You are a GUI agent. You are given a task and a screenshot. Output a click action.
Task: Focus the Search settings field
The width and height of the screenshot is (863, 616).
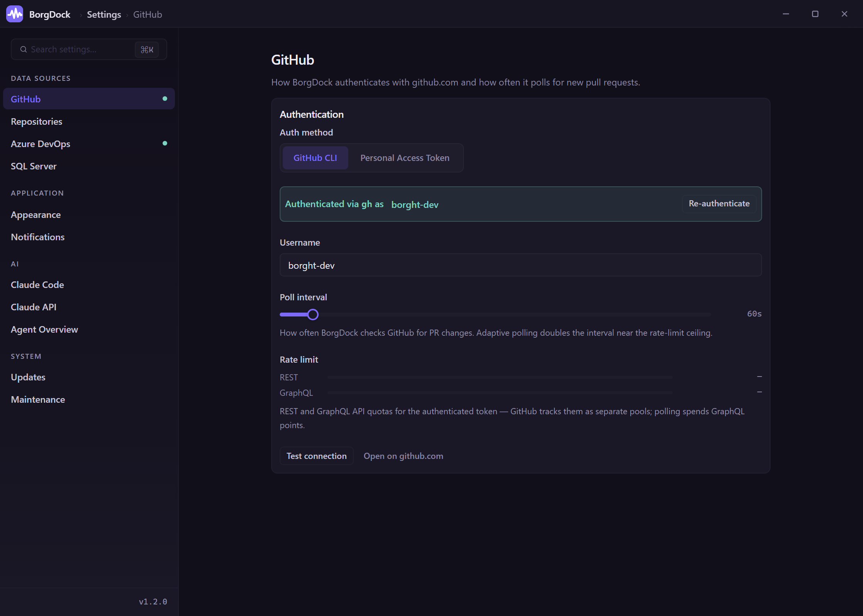[89, 49]
